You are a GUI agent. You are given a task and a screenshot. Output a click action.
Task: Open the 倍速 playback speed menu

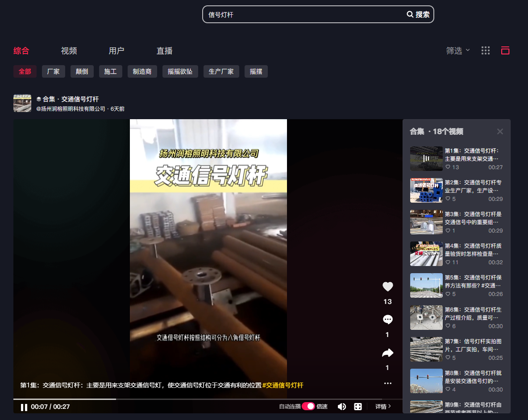(x=322, y=407)
